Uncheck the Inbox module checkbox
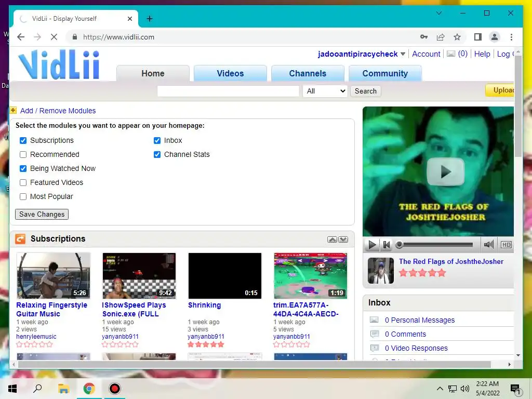This screenshot has width=532, height=399. tap(157, 140)
